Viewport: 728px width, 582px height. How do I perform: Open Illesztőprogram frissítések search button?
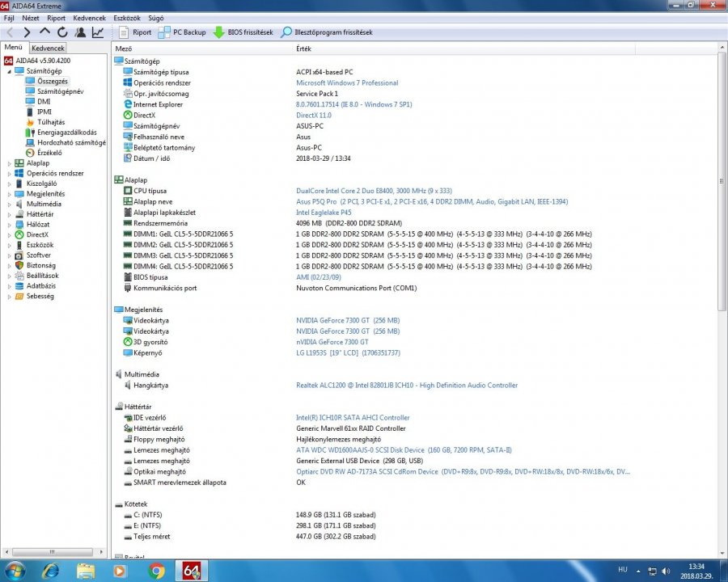[327, 32]
